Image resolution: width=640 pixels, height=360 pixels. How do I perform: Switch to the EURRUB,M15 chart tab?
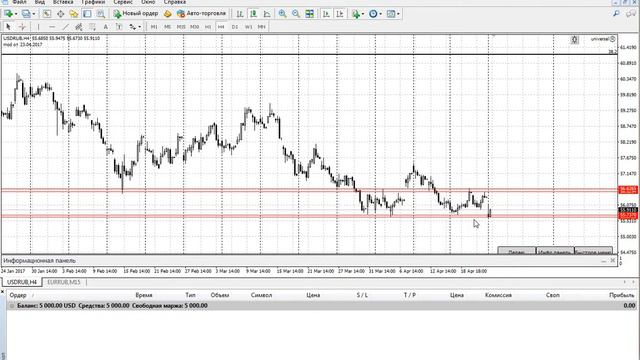tap(64, 282)
